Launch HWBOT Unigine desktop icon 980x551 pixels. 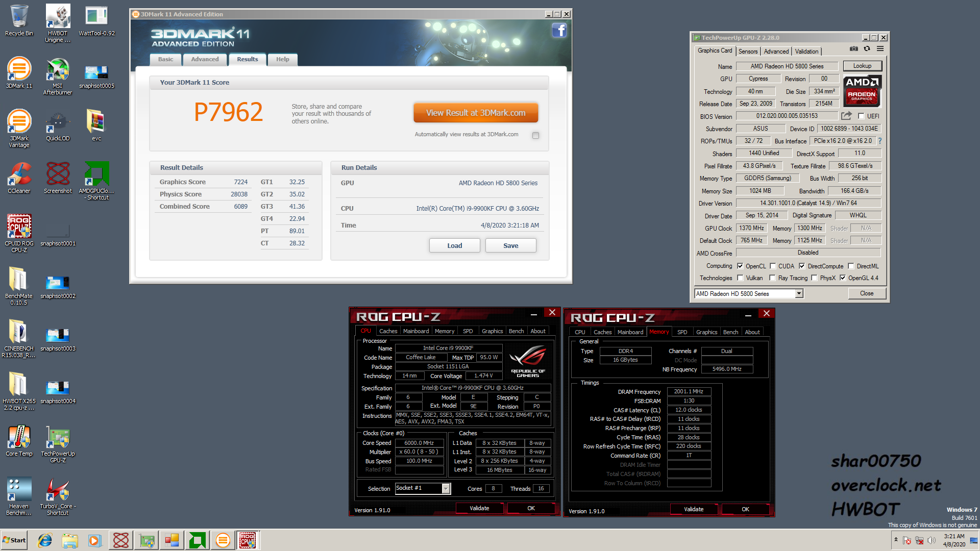(x=58, y=23)
